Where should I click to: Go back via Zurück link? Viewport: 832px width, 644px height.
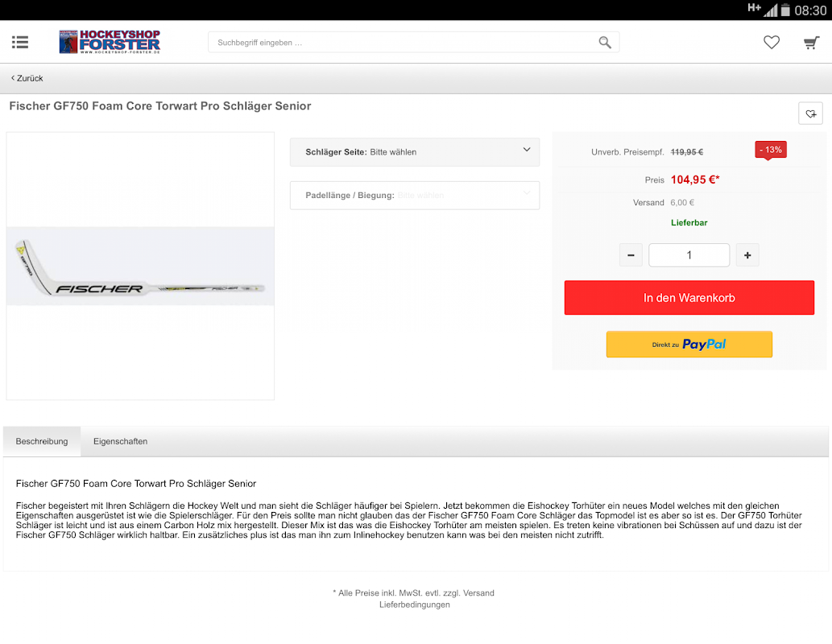click(27, 78)
